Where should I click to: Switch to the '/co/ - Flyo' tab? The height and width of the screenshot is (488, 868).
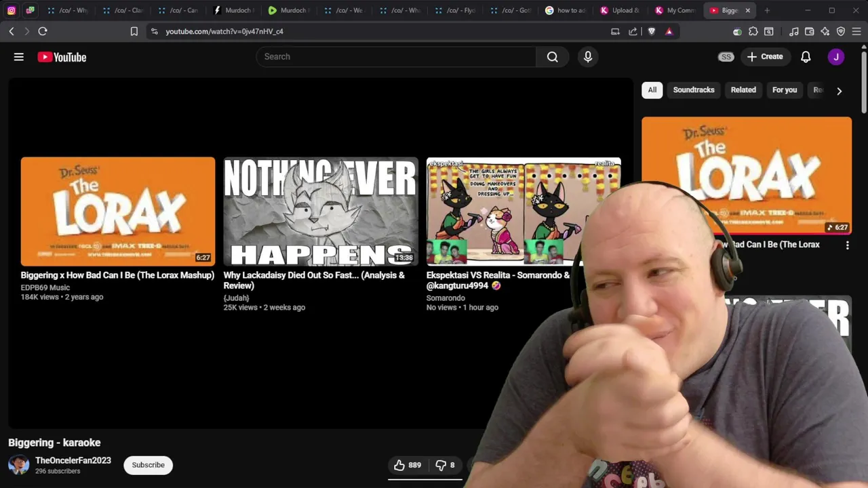457,10
